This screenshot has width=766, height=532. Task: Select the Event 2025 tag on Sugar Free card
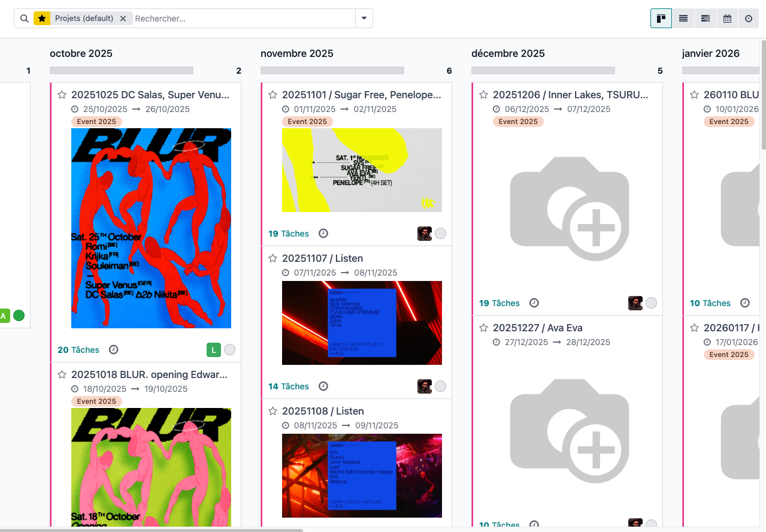(x=307, y=121)
